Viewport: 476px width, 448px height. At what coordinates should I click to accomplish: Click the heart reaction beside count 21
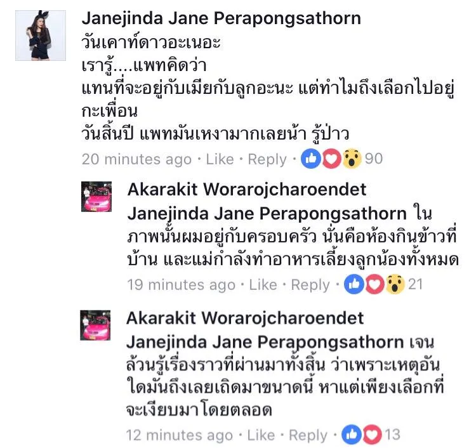[374, 284]
